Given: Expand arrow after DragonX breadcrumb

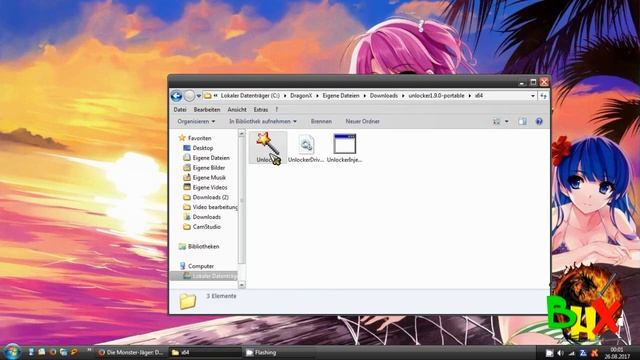Looking at the screenshot, I should click(317, 96).
